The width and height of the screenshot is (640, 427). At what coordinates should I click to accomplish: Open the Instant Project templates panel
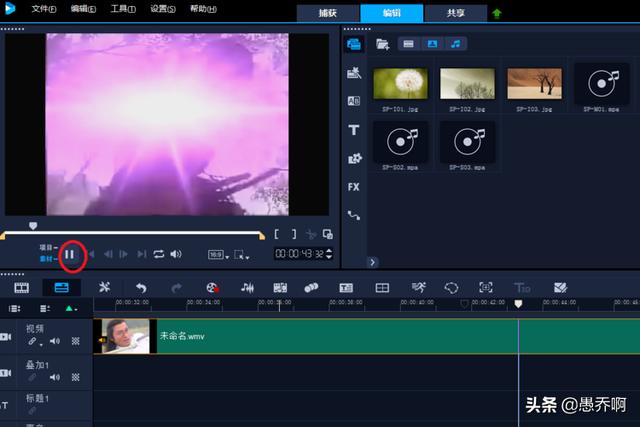click(354, 73)
